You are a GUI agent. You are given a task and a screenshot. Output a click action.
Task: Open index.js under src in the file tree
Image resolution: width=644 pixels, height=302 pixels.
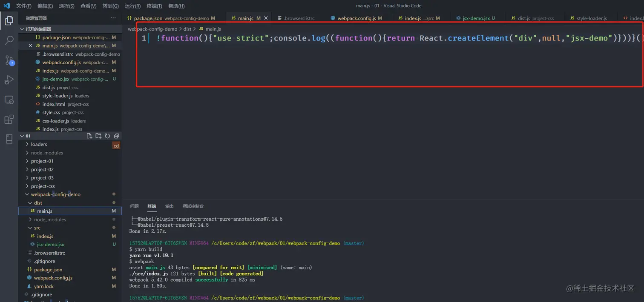click(x=70, y=236)
